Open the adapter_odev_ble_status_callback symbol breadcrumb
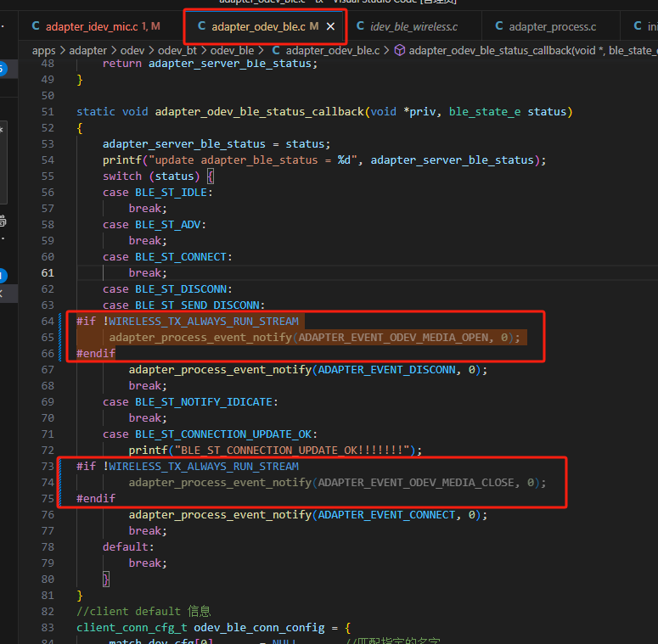This screenshot has height=644, width=658. 533,51
